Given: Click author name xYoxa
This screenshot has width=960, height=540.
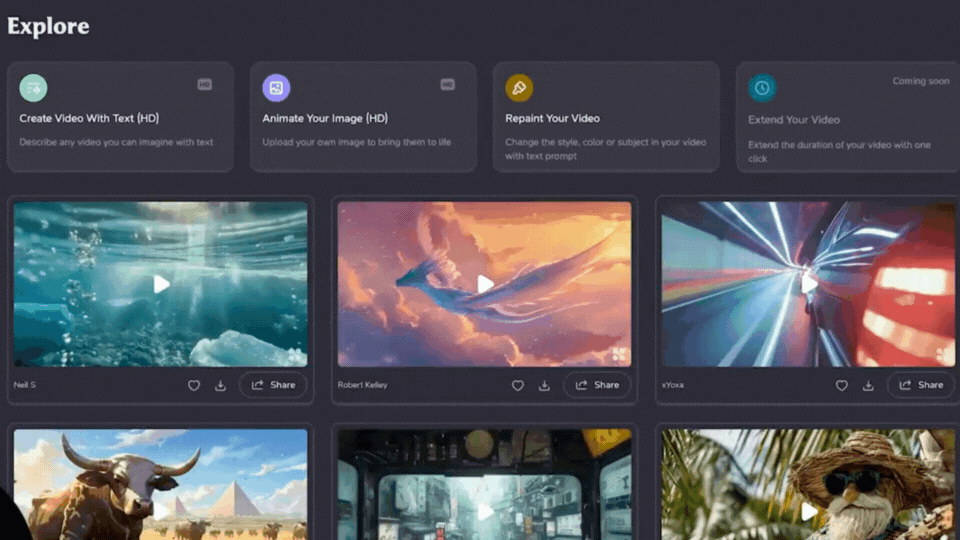Looking at the screenshot, I should [672, 385].
